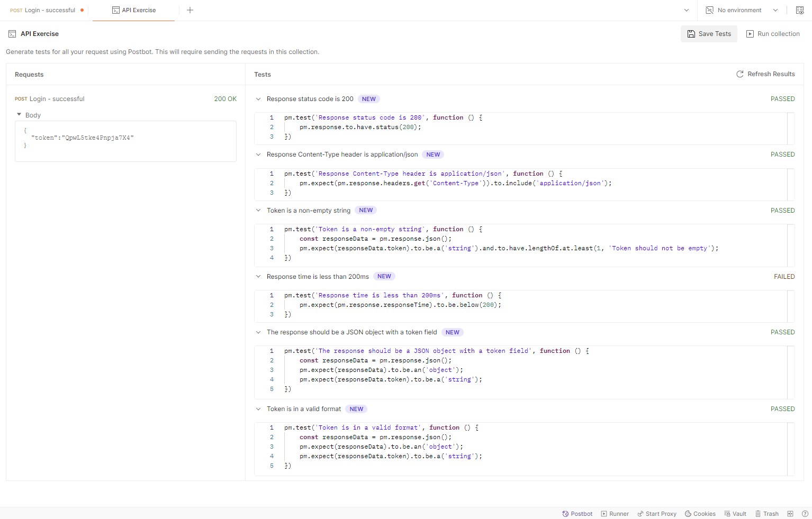The width and height of the screenshot is (812, 519).
Task: Collapse the 'Response time is less than 200ms' test
Action: pyautogui.click(x=258, y=277)
